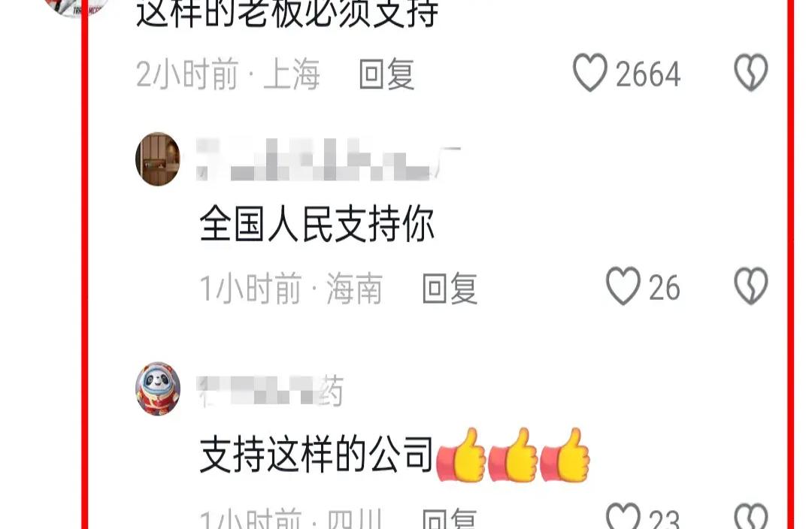812x529 pixels.
Task: Select the comment text 这样的老板必须支持
Action: coord(287,13)
